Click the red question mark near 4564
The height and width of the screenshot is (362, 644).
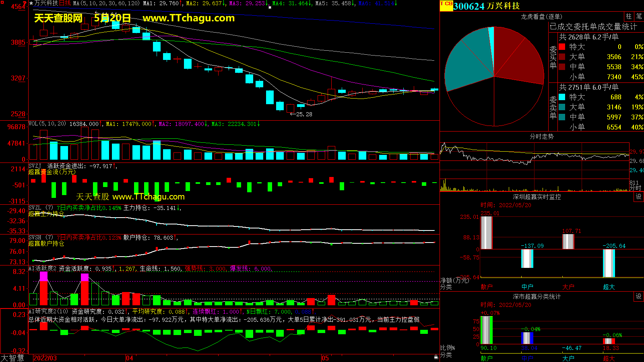coord(25,4)
